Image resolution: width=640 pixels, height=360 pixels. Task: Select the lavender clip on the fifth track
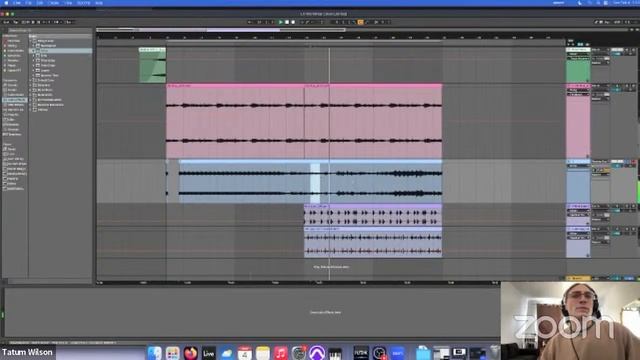pos(373,242)
